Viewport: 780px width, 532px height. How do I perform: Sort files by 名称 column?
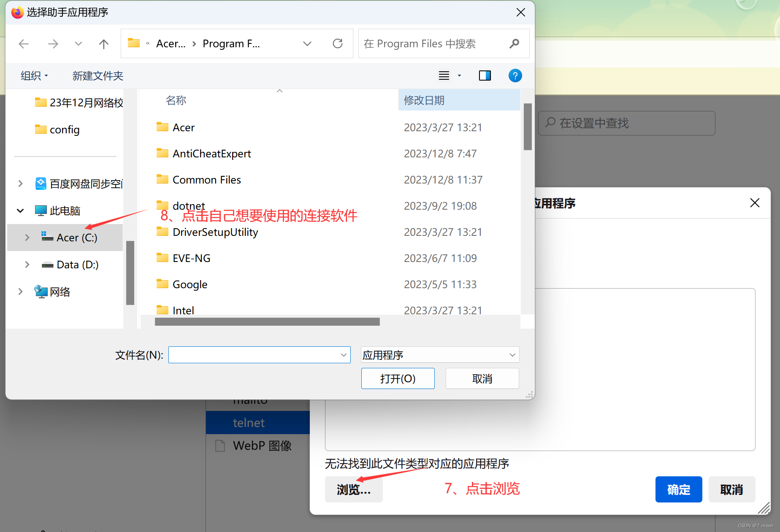click(176, 100)
